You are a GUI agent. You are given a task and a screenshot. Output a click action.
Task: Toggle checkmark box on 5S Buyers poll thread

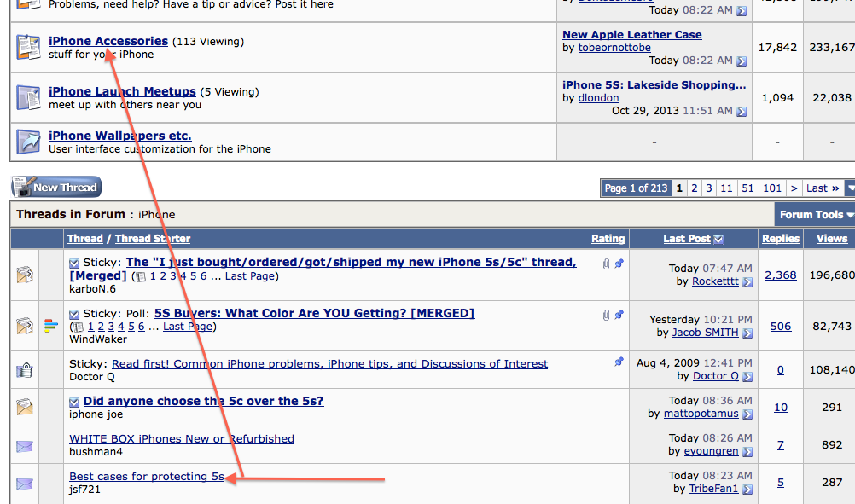[x=74, y=314]
